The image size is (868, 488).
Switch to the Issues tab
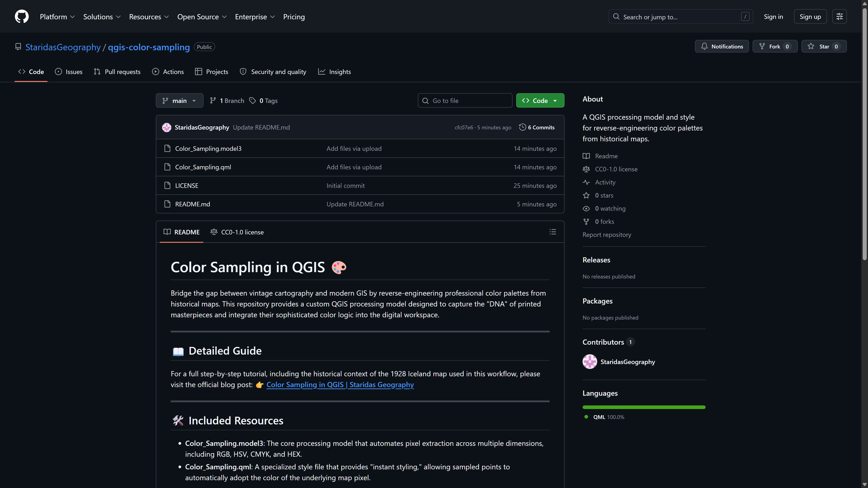click(x=69, y=72)
